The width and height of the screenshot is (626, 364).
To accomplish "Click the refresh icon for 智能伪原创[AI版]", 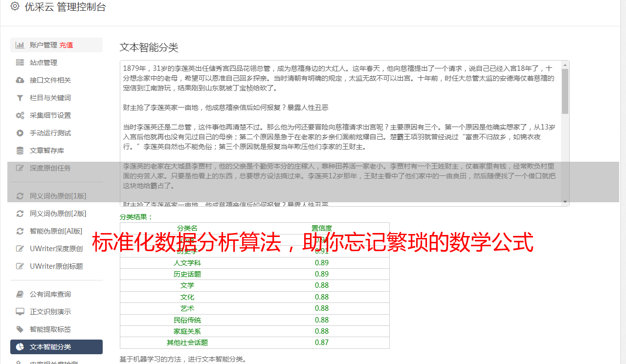I will pos(20,231).
